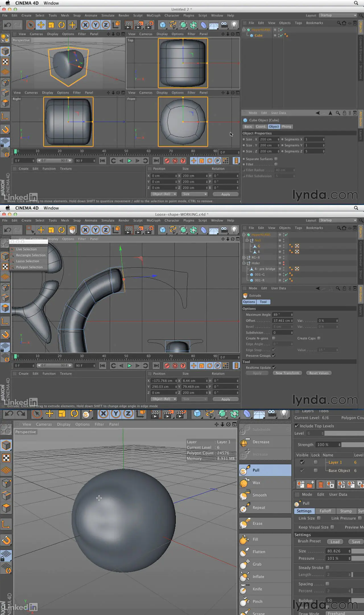
Task: Click Reset Values button
Action: (319, 373)
